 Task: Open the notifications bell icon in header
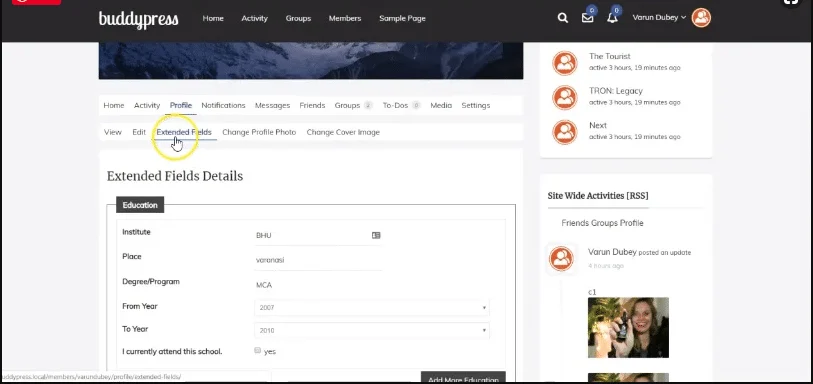[612, 18]
